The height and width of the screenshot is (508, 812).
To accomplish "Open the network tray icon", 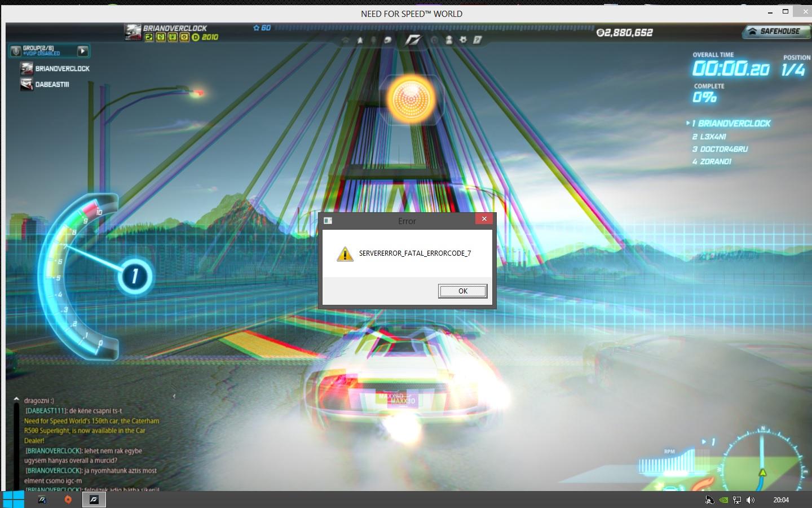I will point(737,500).
